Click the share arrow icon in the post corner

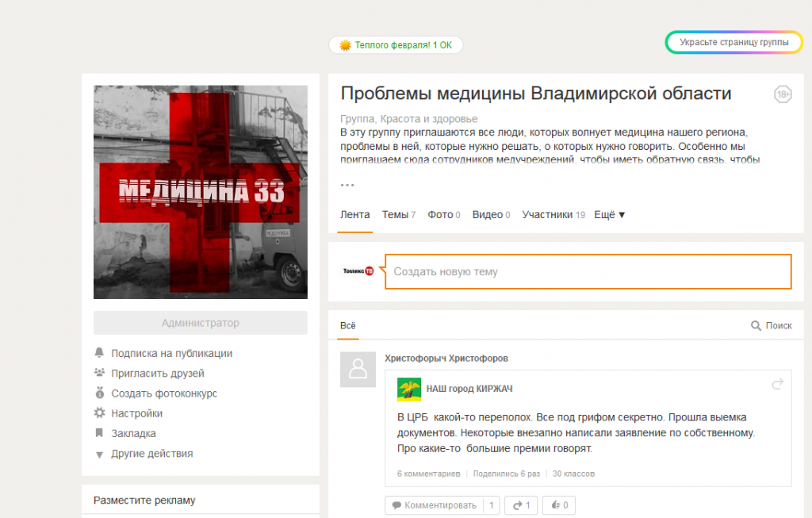777,384
